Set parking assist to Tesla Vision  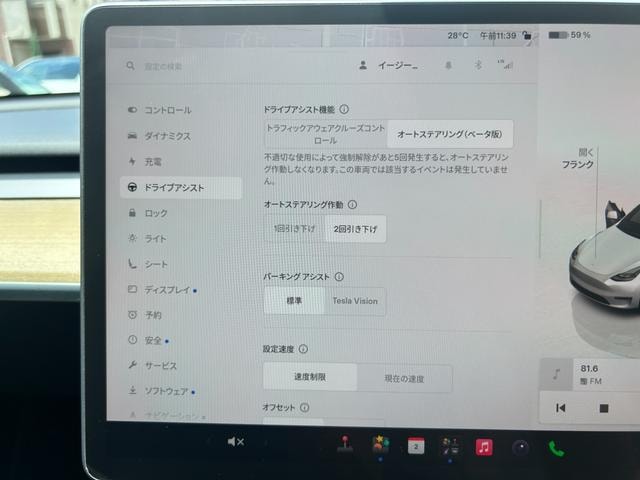355,301
